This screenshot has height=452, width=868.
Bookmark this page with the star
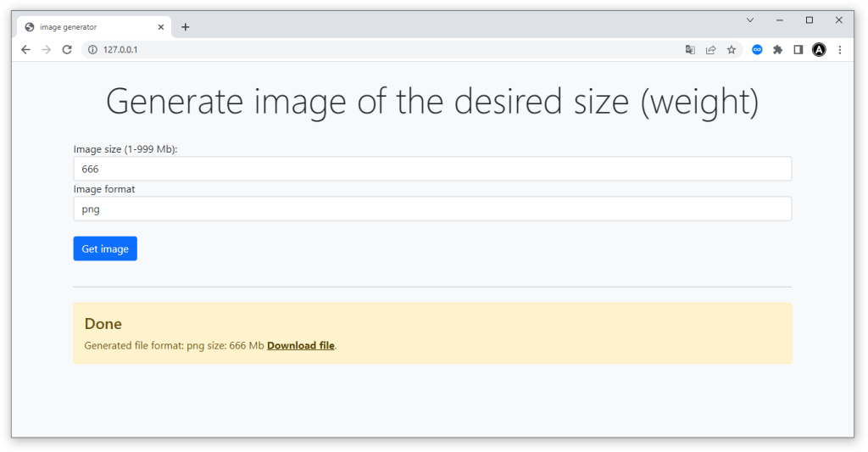click(x=732, y=50)
